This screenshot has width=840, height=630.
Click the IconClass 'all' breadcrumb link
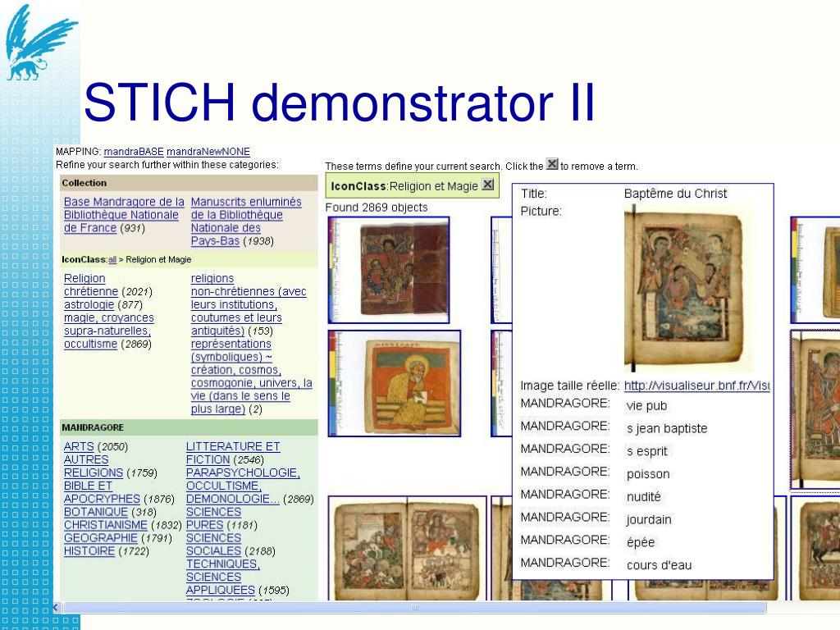[x=112, y=260]
